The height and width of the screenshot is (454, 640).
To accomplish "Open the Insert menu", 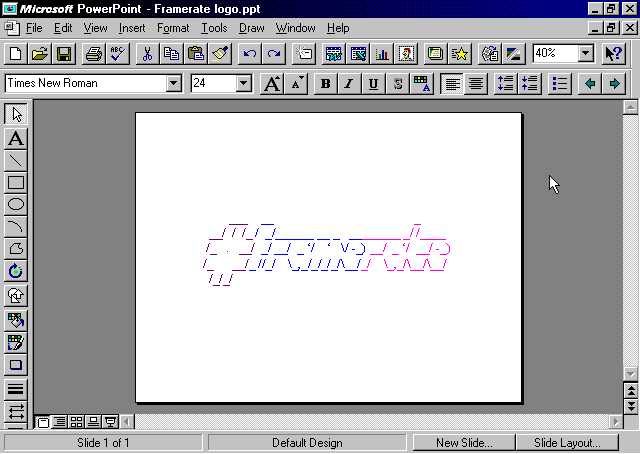I will click(132, 28).
